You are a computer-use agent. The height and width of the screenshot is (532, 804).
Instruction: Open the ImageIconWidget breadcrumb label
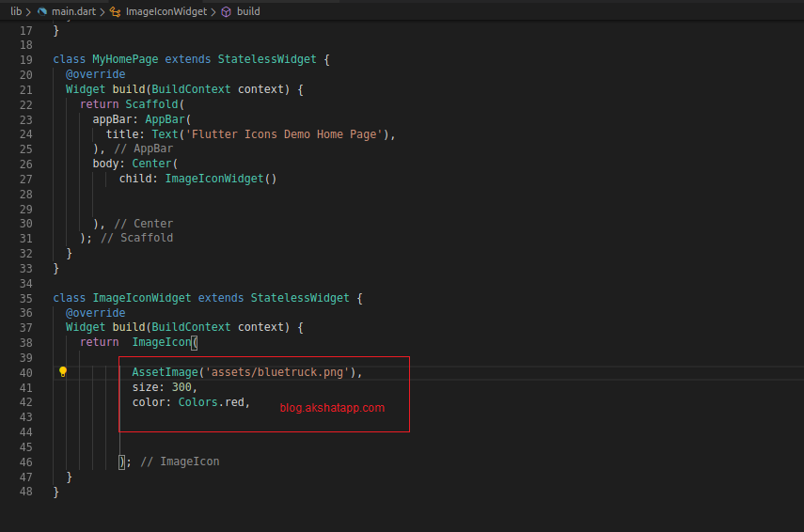pos(166,11)
